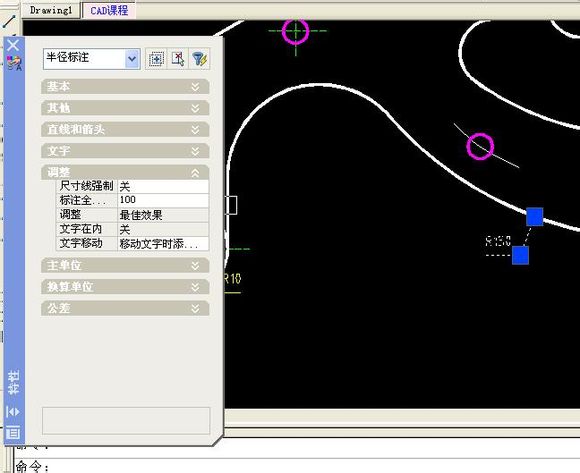This screenshot has height=473, width=580.
Task: Open the 半径标注 object type dropdown
Action: [x=132, y=59]
